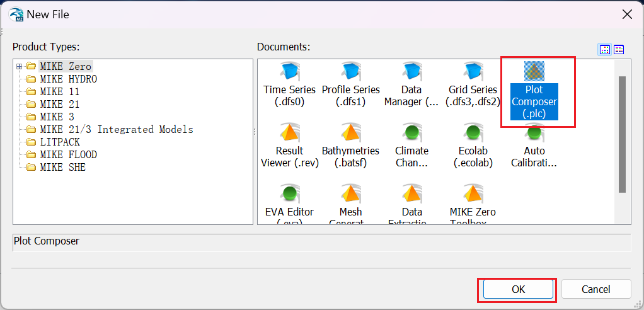The height and width of the screenshot is (310, 644).
Task: Select MIKE 21/3 Integrated Models
Action: (116, 130)
